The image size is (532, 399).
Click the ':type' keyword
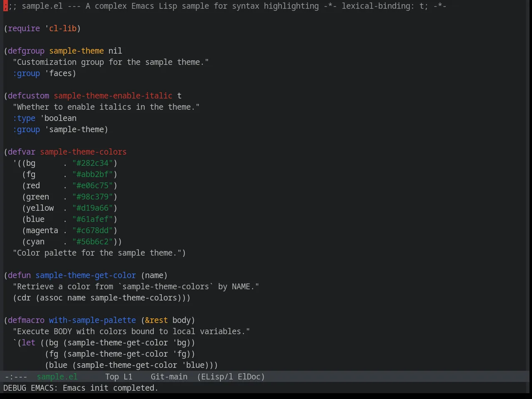[24, 118]
